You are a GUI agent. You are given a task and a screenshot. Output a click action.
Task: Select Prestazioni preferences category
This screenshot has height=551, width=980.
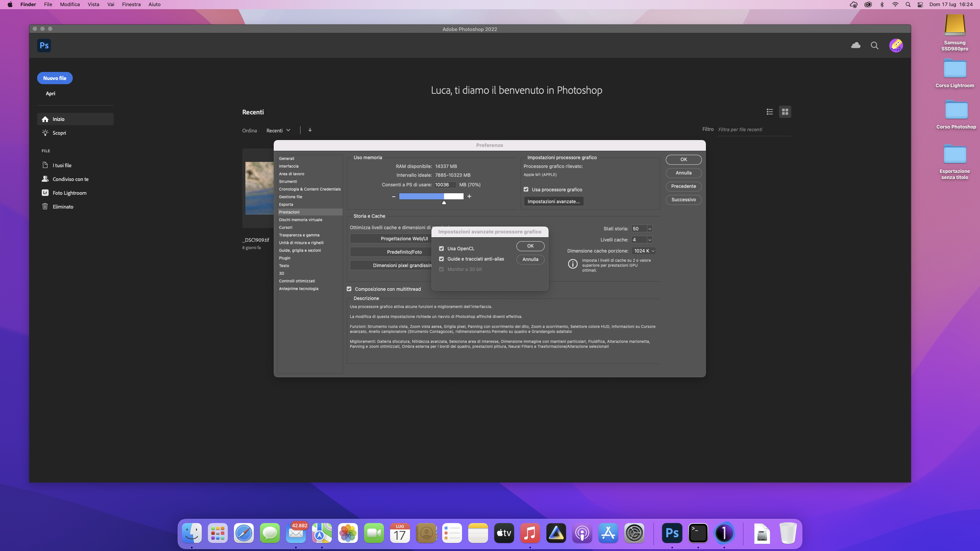[310, 212]
